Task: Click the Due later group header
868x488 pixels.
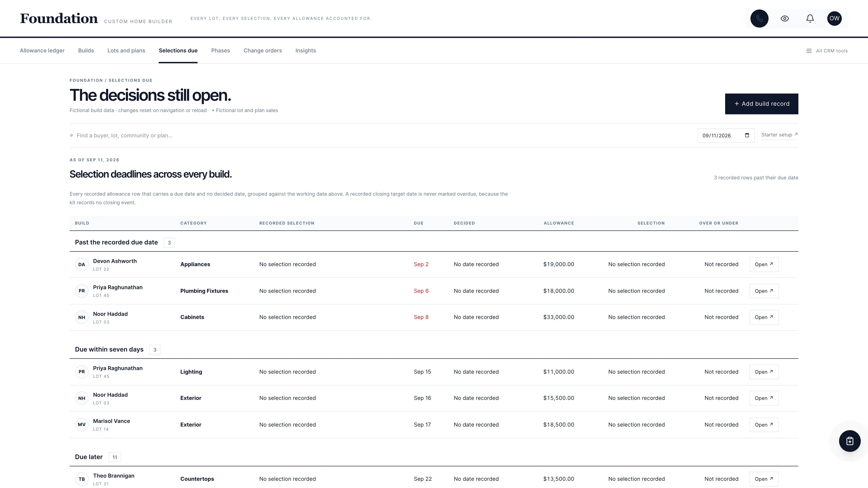Action: [x=89, y=457]
